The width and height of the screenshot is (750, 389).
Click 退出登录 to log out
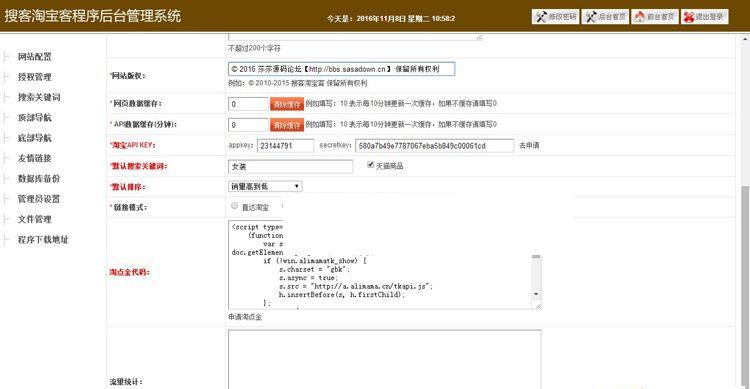click(x=705, y=17)
